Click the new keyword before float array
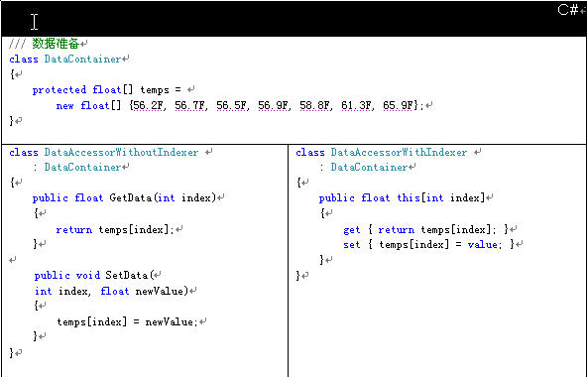 pyautogui.click(x=64, y=106)
